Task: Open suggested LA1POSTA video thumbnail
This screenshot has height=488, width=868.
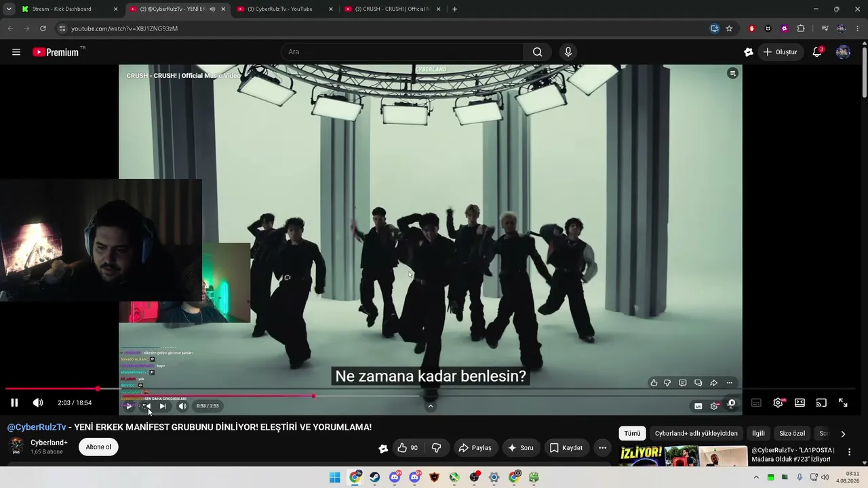Action: [684, 456]
